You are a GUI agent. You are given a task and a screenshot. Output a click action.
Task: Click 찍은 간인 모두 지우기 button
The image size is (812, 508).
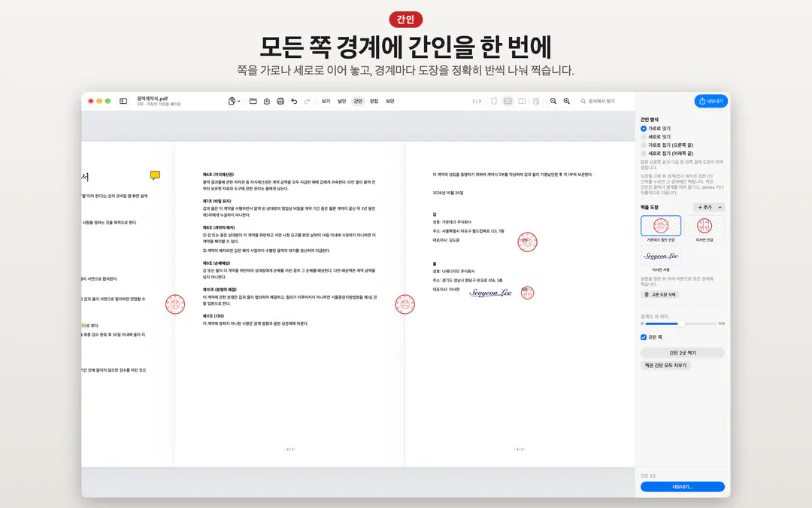click(x=665, y=366)
